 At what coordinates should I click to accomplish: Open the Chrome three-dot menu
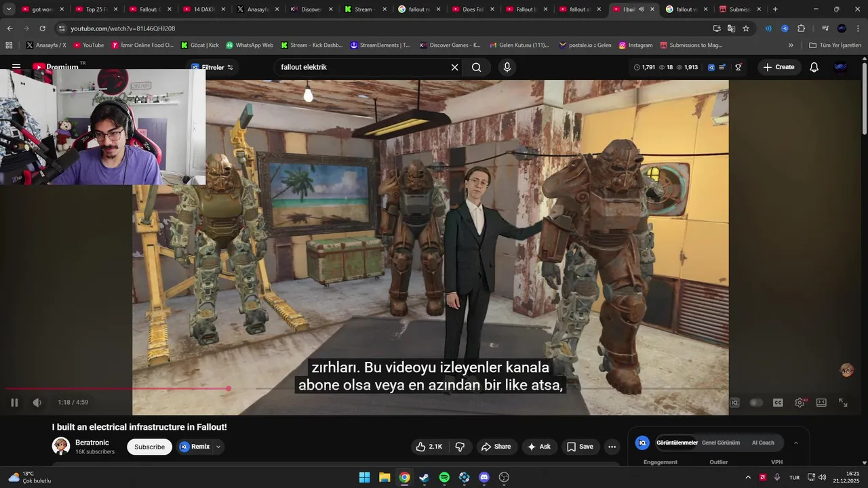tap(858, 28)
